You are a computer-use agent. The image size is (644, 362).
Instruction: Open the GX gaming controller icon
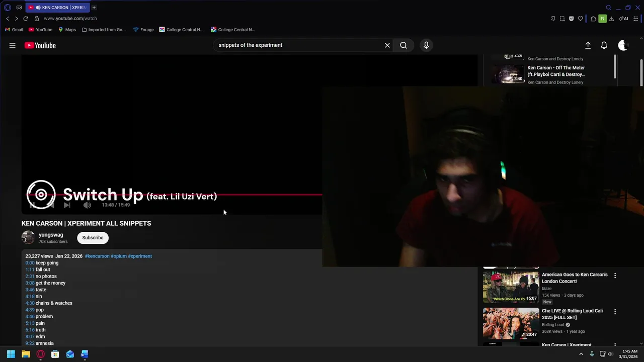[19, 8]
